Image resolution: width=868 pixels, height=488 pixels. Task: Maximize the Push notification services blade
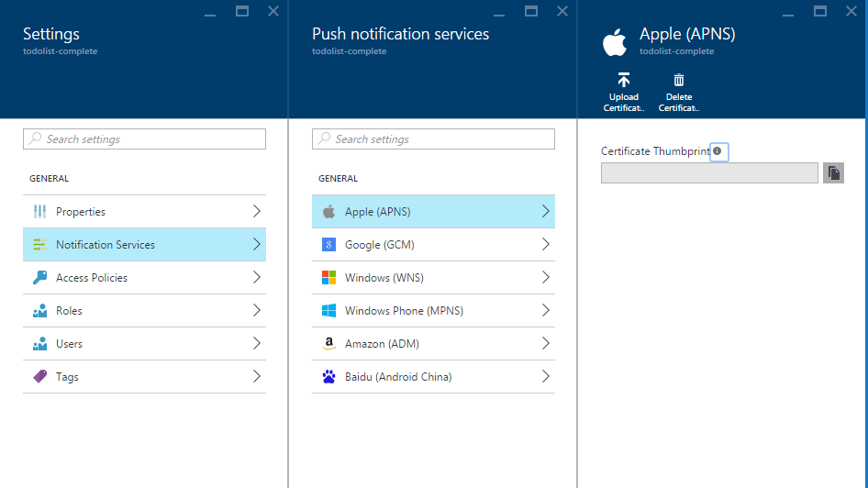pyautogui.click(x=531, y=11)
